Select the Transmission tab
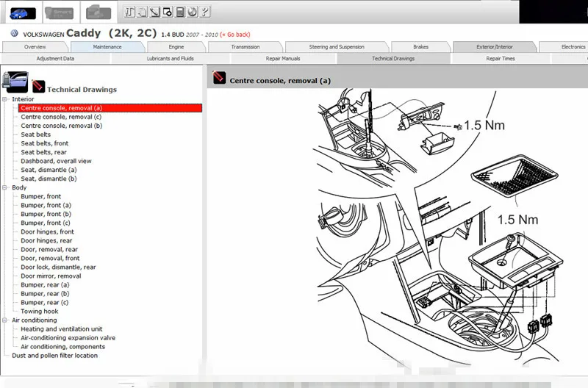588x388 pixels. click(x=245, y=47)
